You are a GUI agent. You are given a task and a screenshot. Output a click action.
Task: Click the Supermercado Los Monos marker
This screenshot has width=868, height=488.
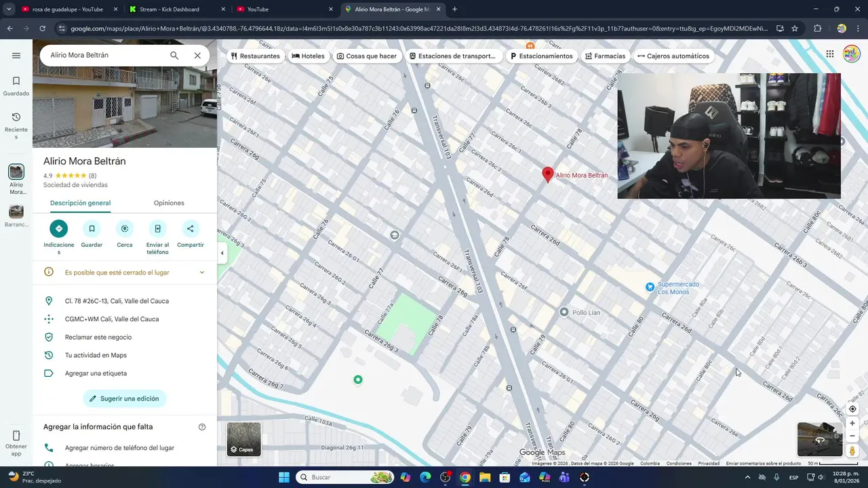click(x=650, y=287)
